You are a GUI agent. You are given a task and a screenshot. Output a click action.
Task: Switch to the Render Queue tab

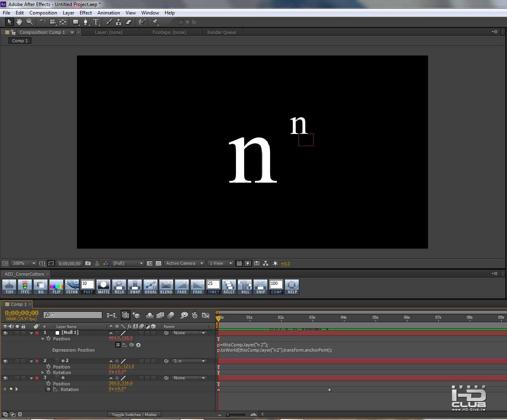pyautogui.click(x=221, y=32)
